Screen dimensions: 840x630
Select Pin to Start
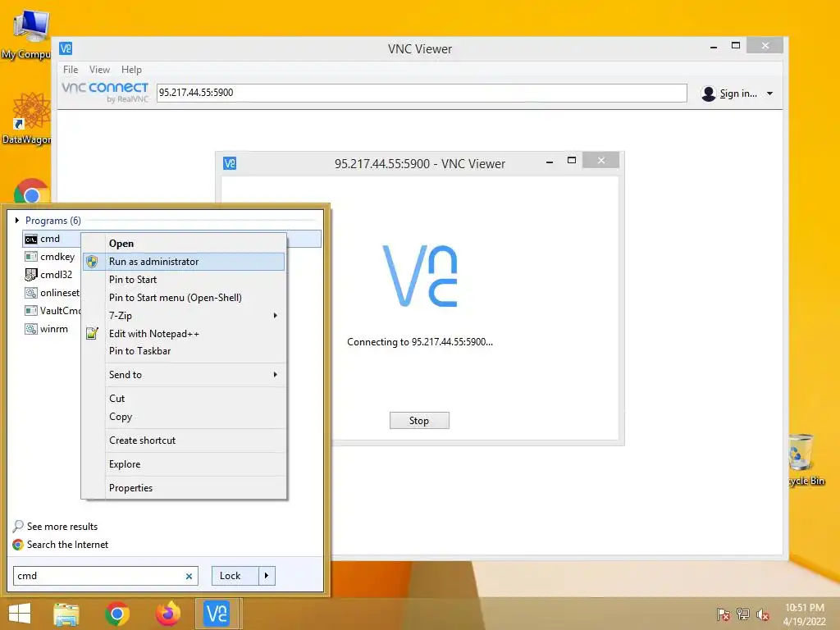(184, 280)
